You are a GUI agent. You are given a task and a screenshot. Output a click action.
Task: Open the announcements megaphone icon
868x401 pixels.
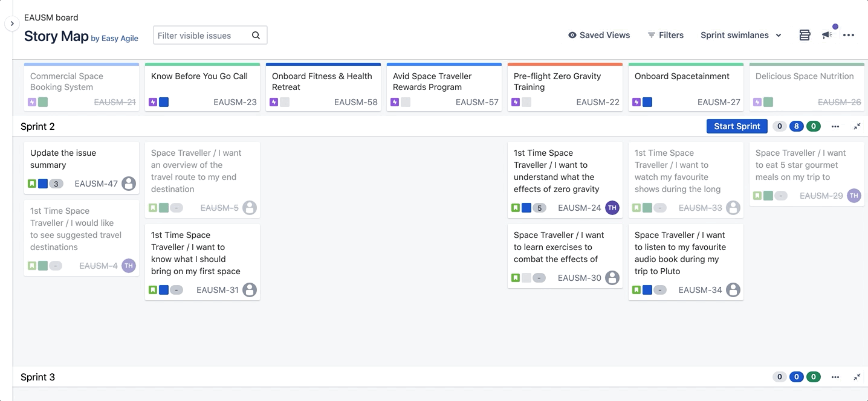click(827, 35)
